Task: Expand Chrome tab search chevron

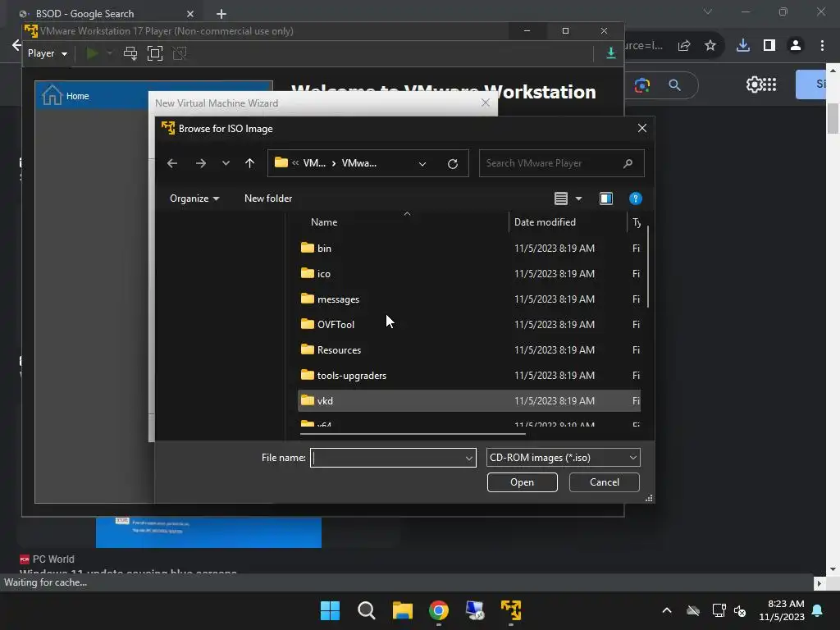Action: coord(708,11)
